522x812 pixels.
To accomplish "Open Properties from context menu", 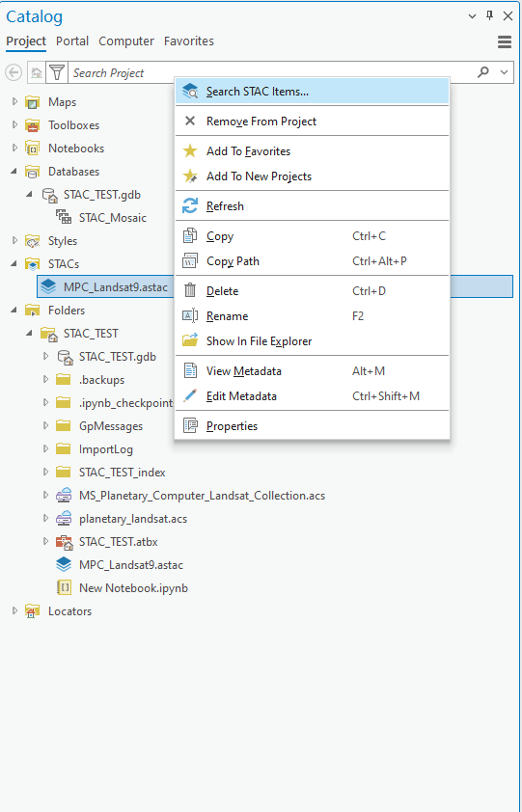I will click(x=312, y=426).
